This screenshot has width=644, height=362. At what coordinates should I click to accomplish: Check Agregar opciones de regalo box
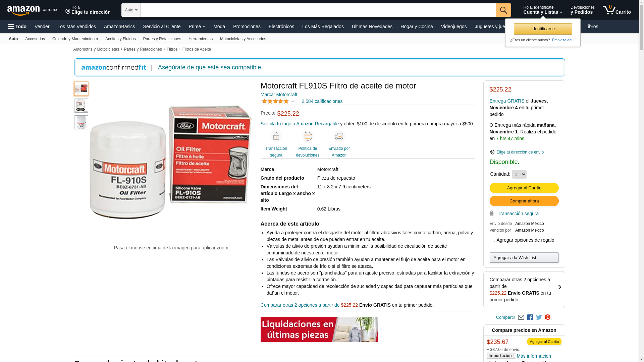tap(493, 240)
